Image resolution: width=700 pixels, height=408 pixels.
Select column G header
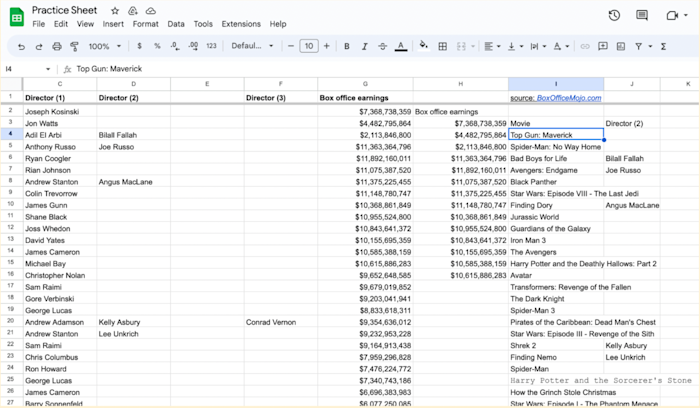pos(365,83)
